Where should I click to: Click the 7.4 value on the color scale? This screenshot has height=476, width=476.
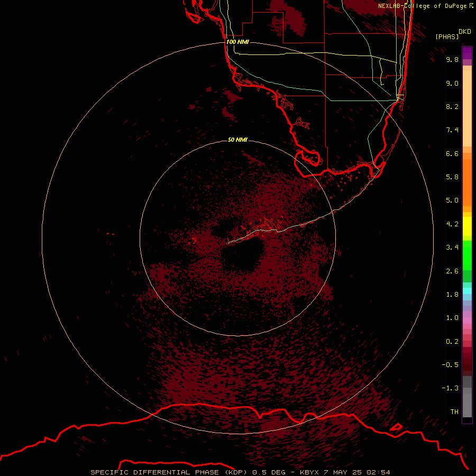click(x=452, y=130)
